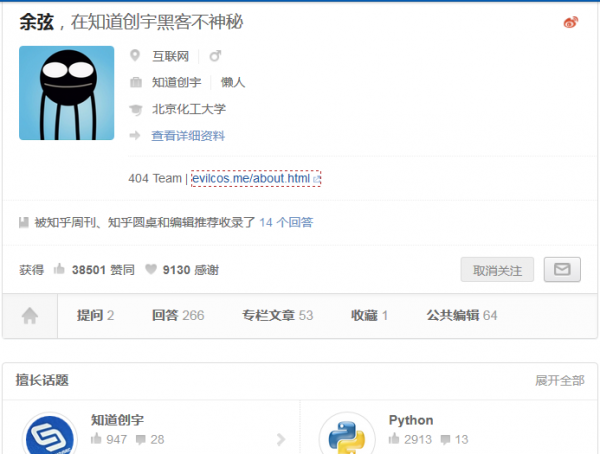Click the Python topic logo
The image size is (600, 454).
347,434
